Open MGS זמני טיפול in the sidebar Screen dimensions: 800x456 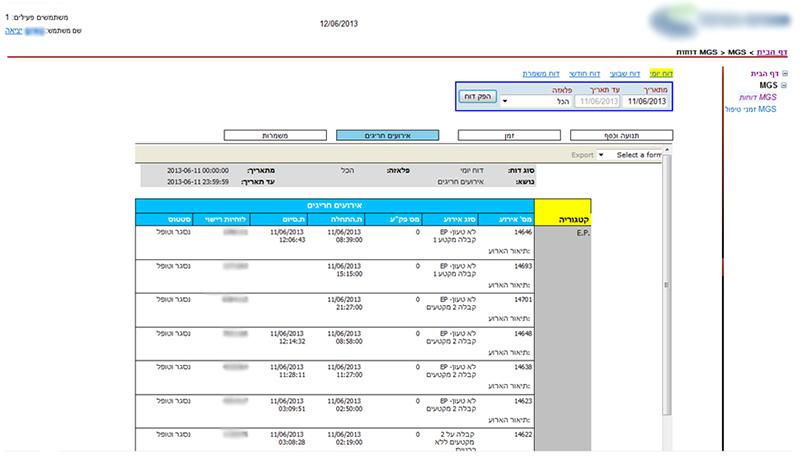751,109
